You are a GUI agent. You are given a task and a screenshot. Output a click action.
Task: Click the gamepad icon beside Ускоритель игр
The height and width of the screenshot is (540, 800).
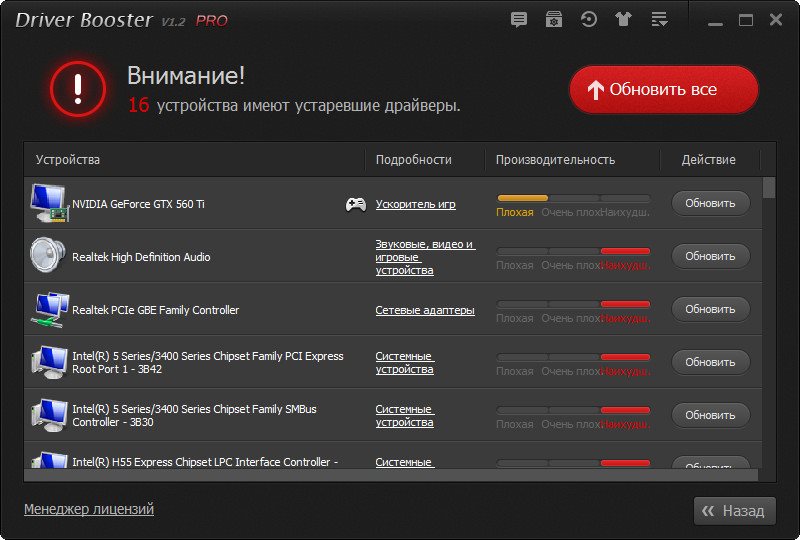[356, 204]
